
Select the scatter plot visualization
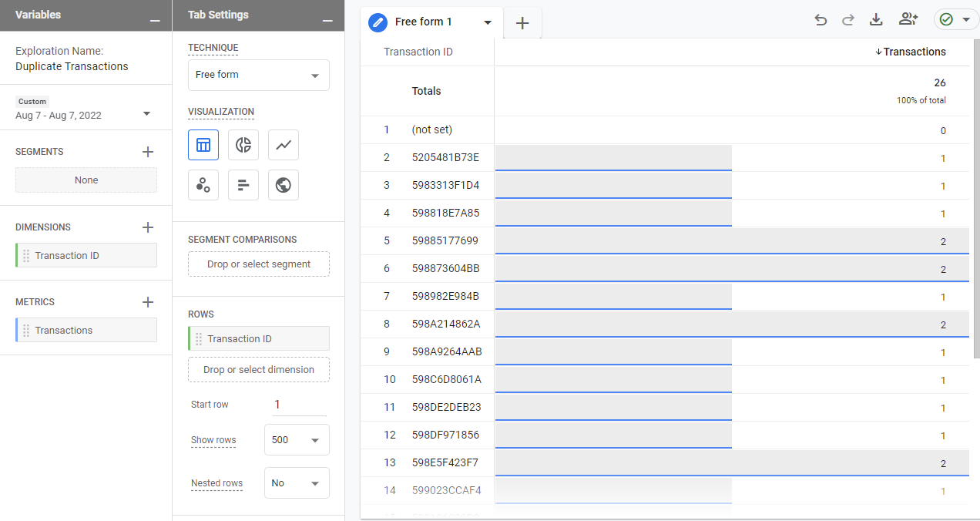point(203,185)
